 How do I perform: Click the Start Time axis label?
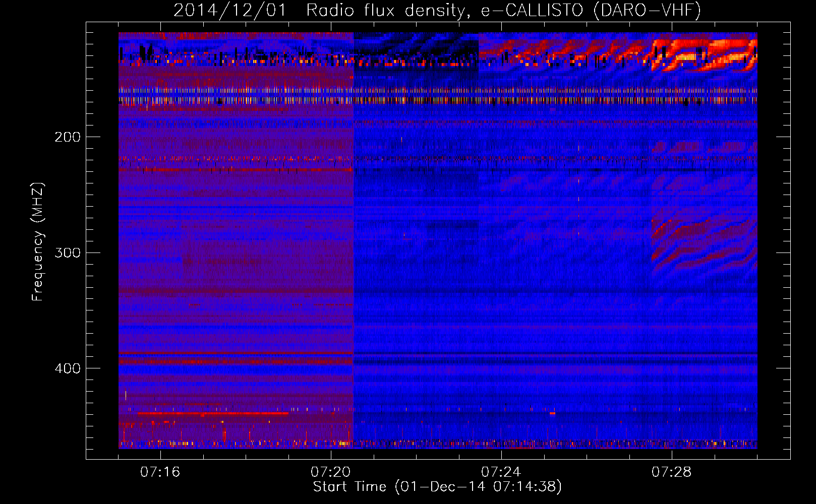pos(437,487)
